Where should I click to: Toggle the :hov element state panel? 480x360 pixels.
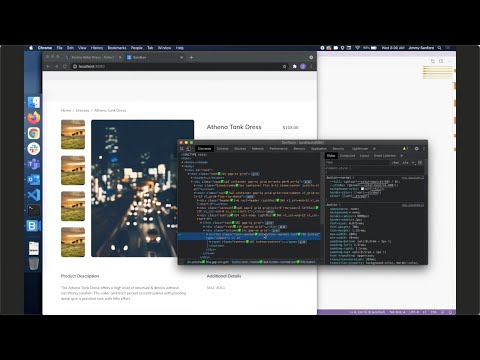point(395,163)
